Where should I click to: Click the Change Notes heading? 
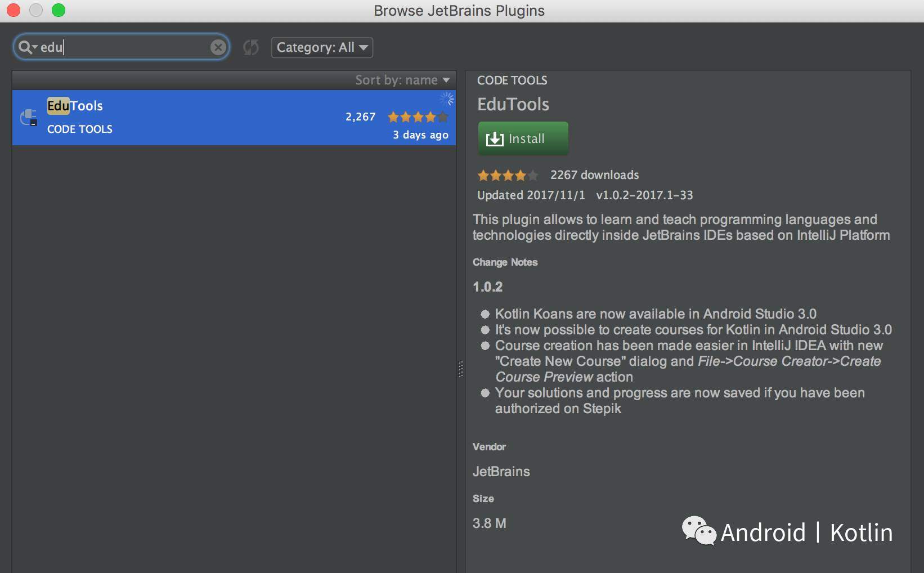(x=505, y=262)
